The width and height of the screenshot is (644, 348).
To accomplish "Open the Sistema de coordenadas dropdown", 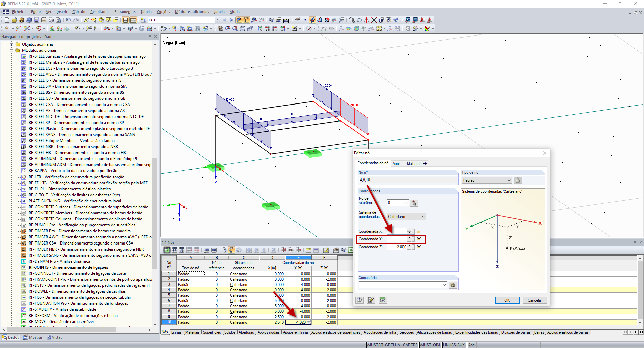I will (x=423, y=217).
